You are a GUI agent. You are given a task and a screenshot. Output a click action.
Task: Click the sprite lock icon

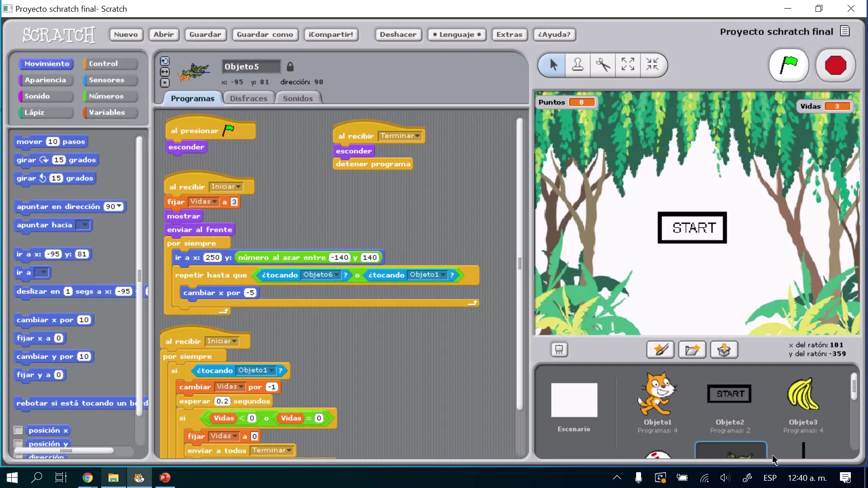[x=290, y=67]
